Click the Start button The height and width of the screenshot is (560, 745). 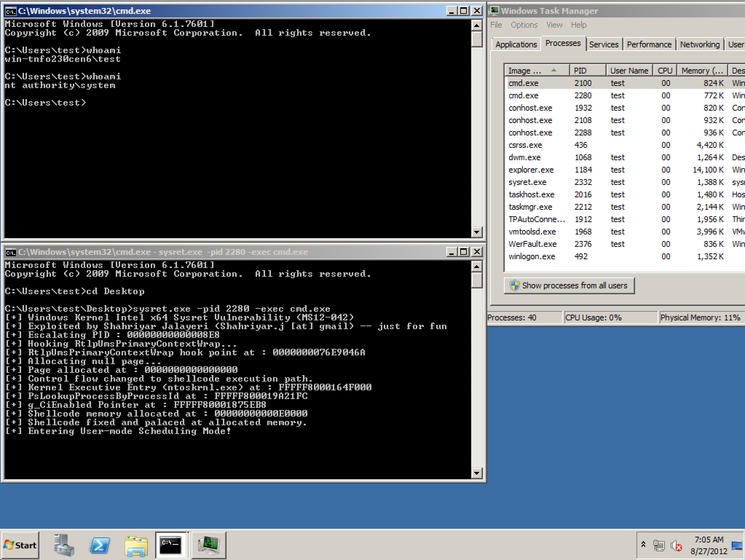tap(20, 545)
